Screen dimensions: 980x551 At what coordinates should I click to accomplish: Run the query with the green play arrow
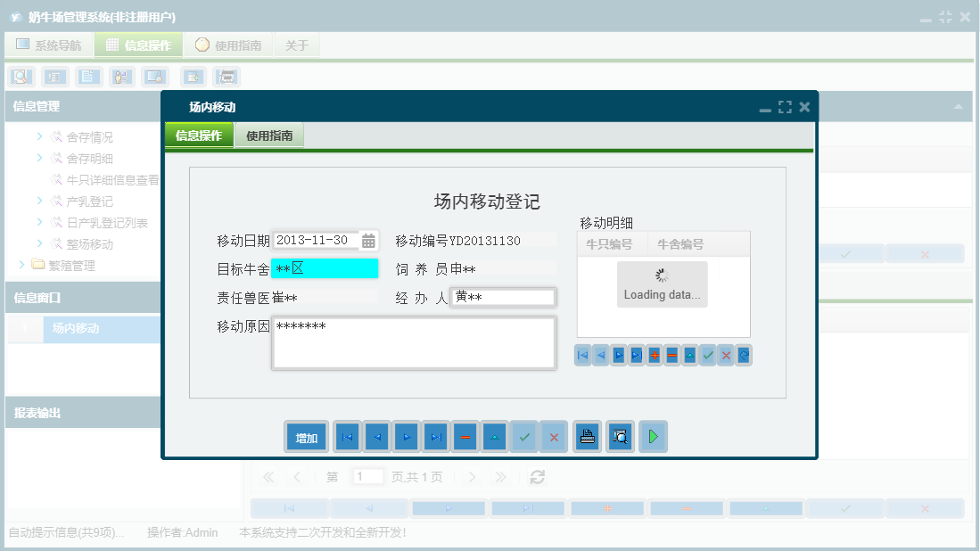point(653,437)
